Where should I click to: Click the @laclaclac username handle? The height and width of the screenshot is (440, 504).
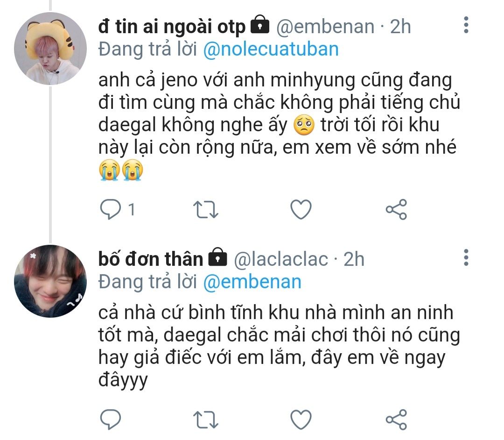pyautogui.click(x=280, y=259)
